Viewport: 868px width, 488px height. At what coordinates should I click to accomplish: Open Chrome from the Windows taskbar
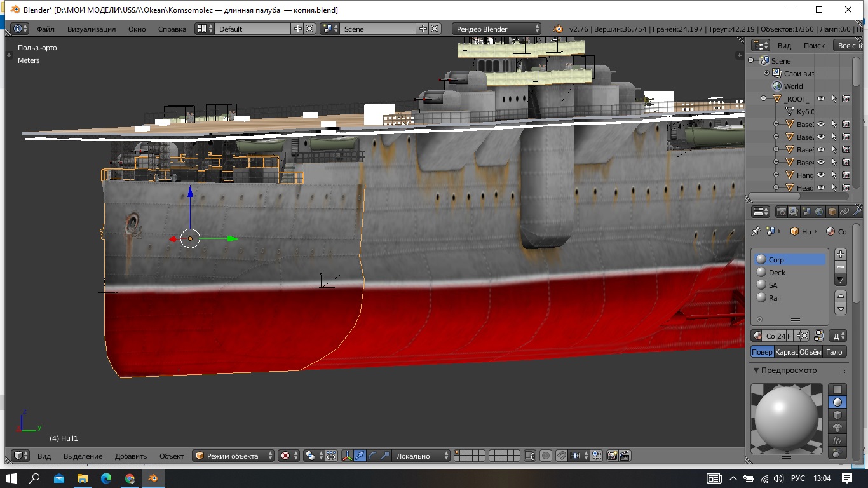pos(130,478)
